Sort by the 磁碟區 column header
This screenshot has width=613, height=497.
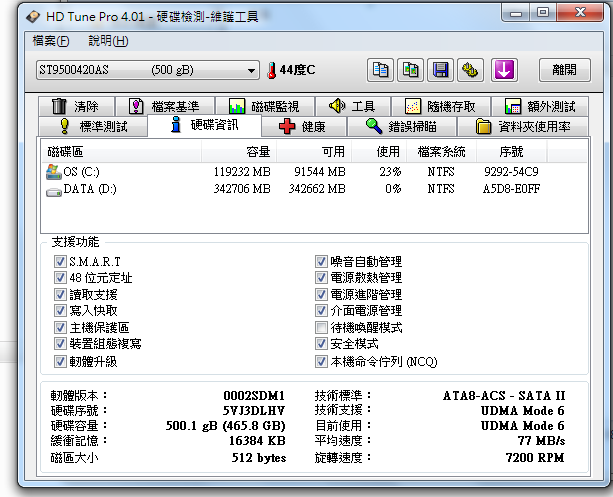click(x=121, y=151)
